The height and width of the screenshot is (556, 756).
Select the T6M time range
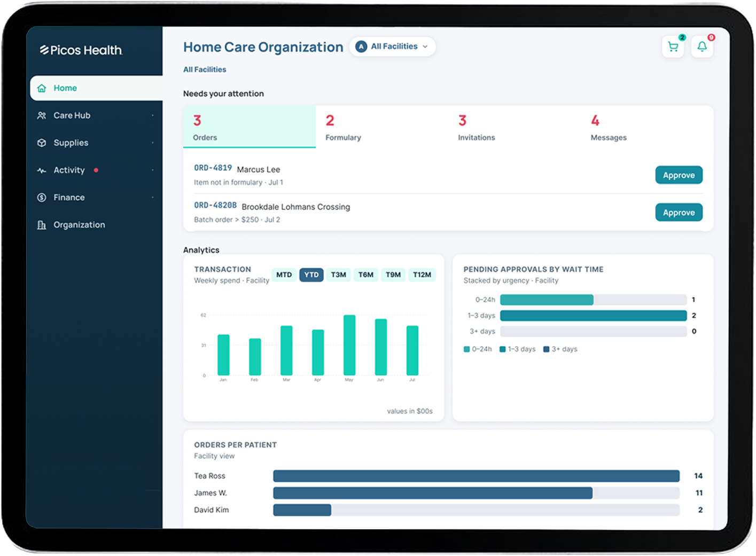366,275
